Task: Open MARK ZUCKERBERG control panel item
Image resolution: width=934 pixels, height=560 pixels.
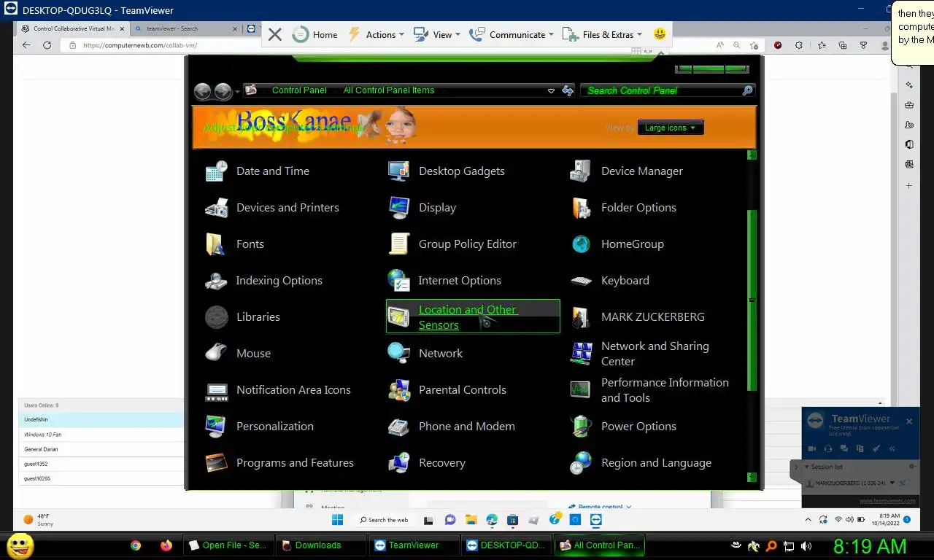Action: point(637,317)
